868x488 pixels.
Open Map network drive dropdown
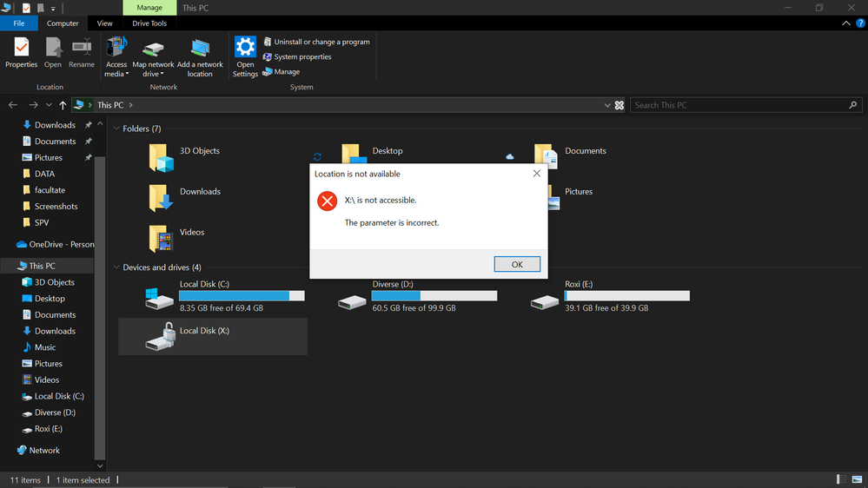point(153,57)
